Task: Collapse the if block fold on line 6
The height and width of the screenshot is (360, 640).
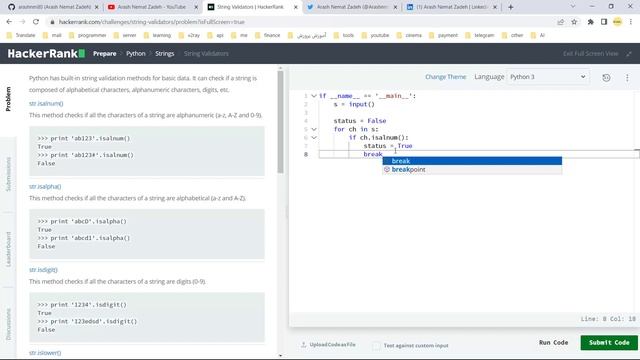Action: pyautogui.click(x=313, y=138)
